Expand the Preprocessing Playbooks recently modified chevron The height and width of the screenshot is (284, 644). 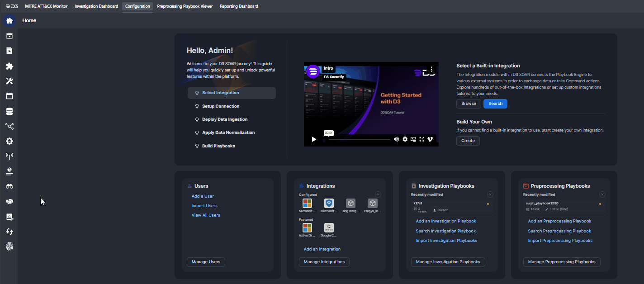602,194
